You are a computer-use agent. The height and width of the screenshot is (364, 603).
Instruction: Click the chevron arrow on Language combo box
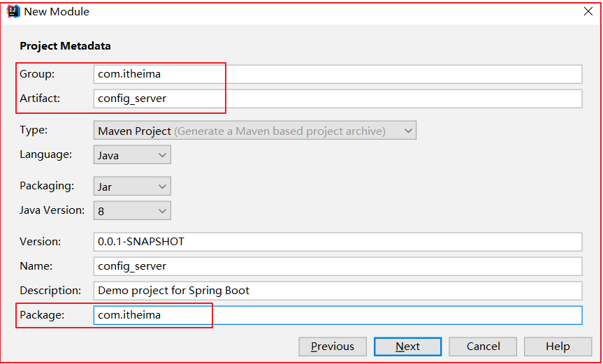pos(163,155)
